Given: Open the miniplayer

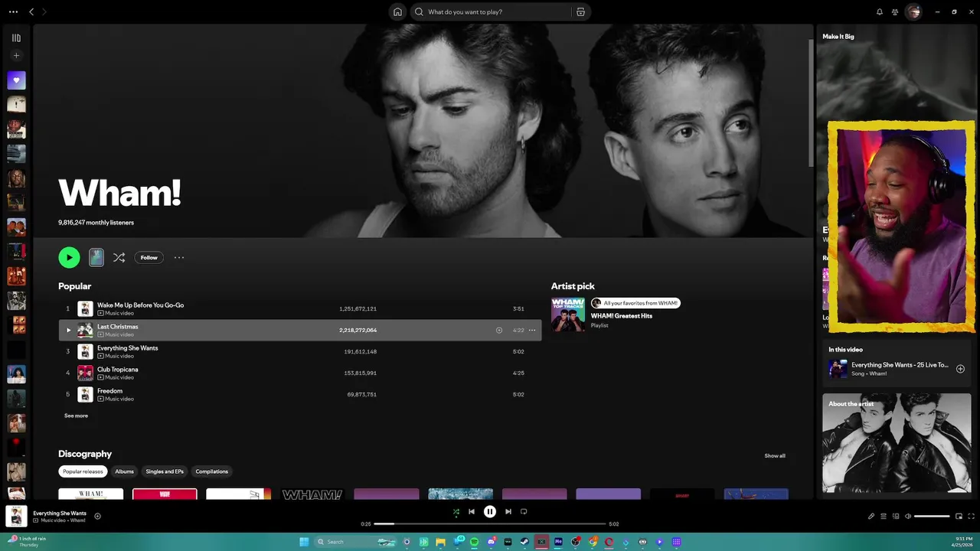Looking at the screenshot, I should 959,516.
